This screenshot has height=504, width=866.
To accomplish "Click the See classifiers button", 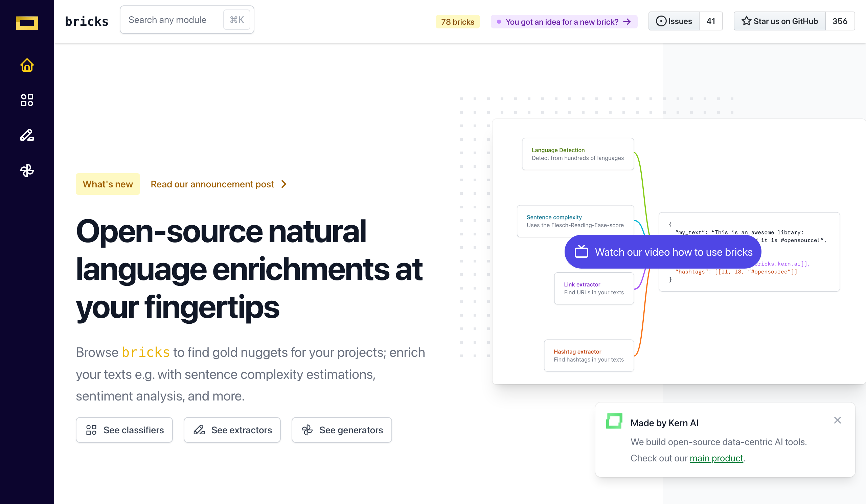I will point(124,430).
